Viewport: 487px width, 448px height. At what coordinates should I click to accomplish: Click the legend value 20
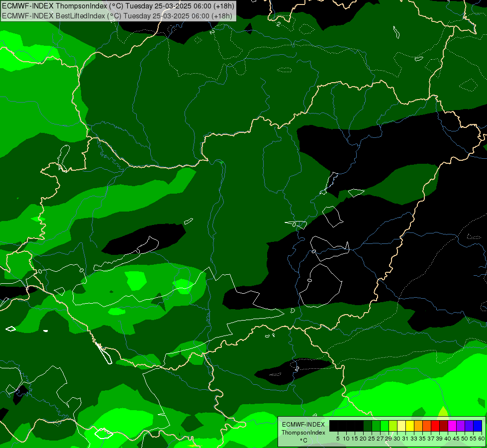coord(364,439)
